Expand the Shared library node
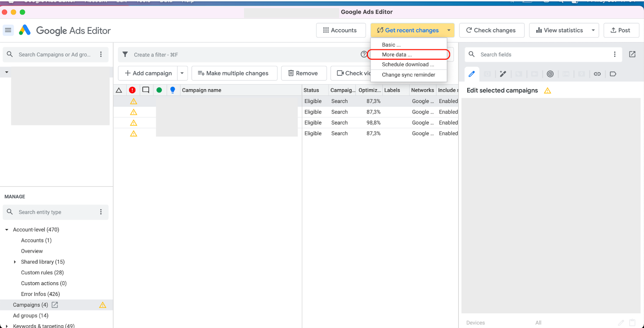644x328 pixels. tap(15, 262)
